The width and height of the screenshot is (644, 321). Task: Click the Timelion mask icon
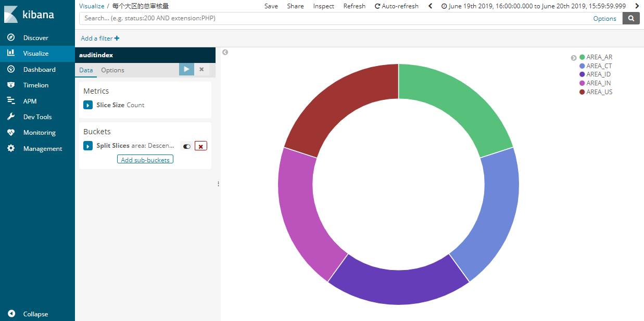click(x=11, y=85)
